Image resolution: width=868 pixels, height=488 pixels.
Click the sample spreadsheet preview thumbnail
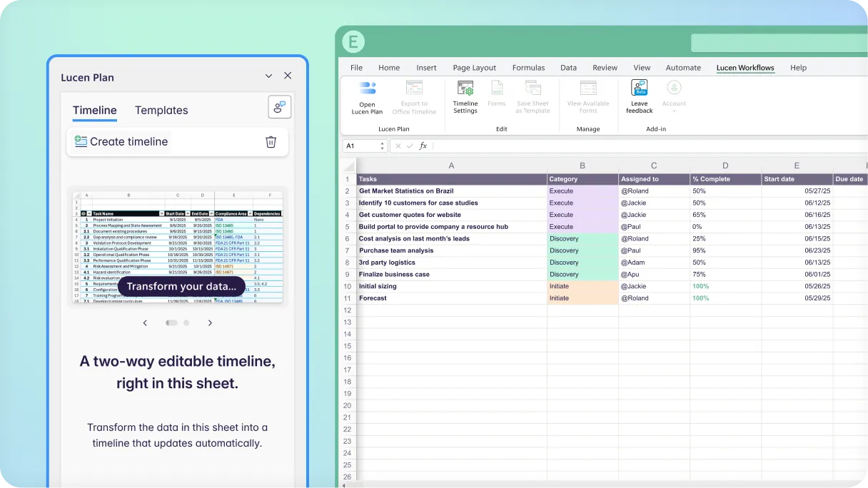coord(178,248)
